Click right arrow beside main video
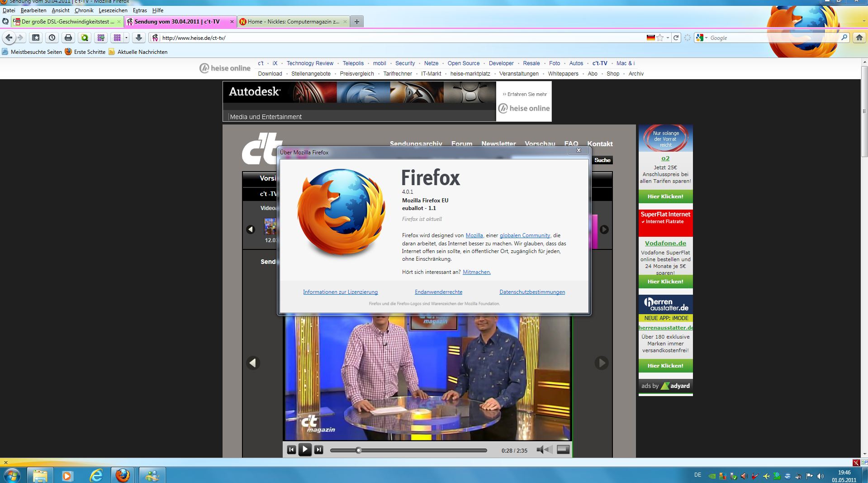Viewport: 868px width, 483px height. click(601, 363)
